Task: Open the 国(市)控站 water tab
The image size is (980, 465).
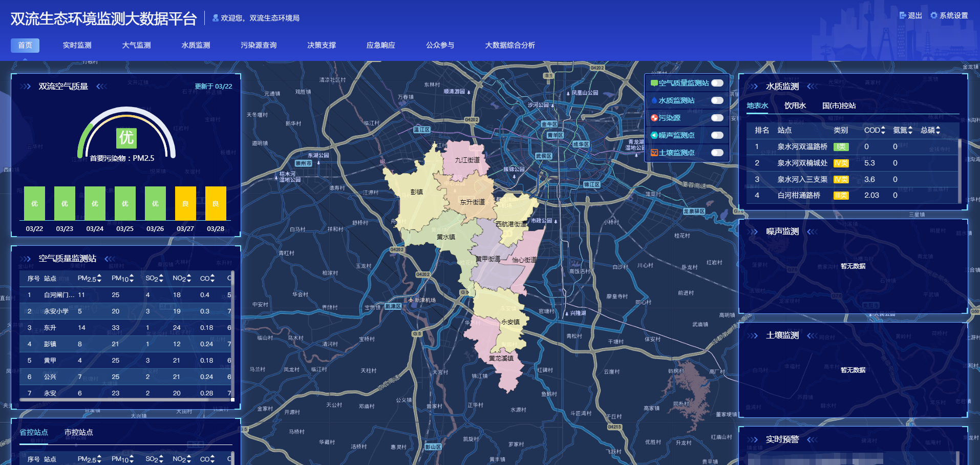Action: 839,105
